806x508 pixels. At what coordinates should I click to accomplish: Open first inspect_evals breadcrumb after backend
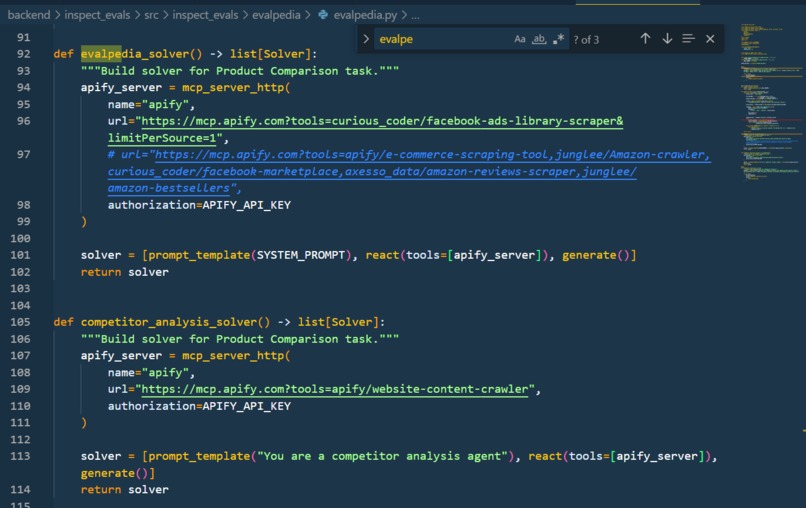97,15
